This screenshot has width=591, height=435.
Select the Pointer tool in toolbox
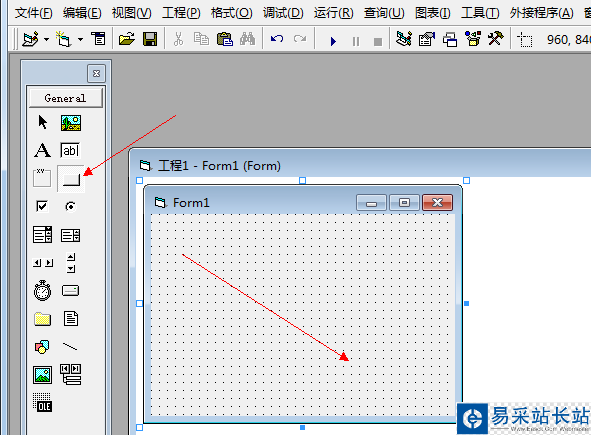[43, 123]
